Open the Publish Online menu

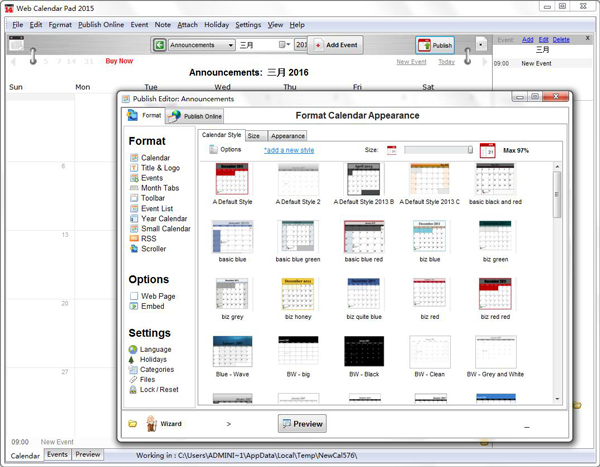tap(101, 25)
